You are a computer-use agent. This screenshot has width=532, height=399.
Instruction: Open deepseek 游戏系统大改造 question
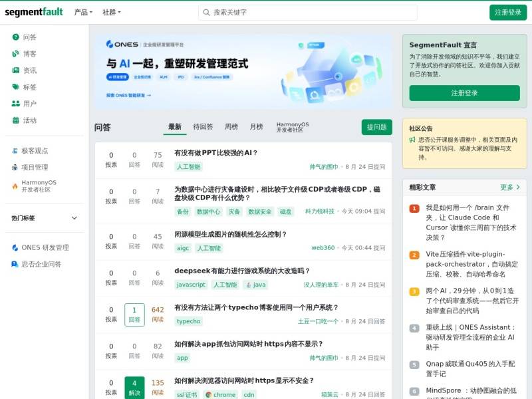(242, 271)
